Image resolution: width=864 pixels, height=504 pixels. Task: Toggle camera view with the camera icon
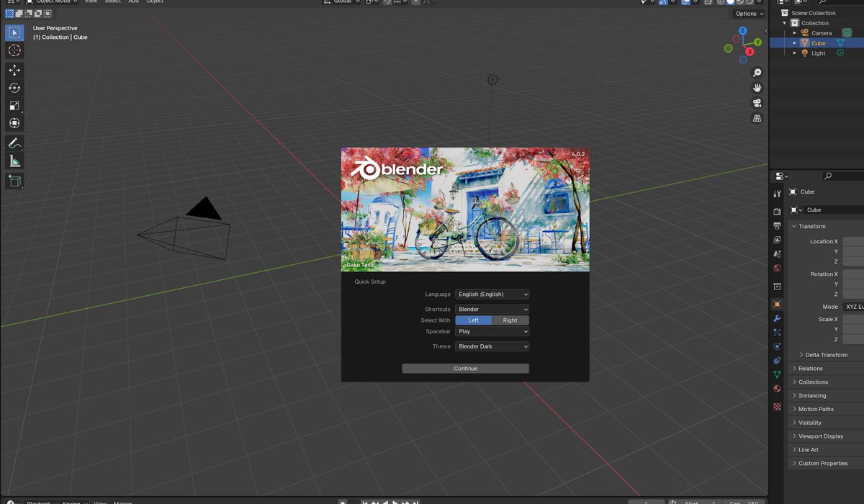tap(757, 103)
